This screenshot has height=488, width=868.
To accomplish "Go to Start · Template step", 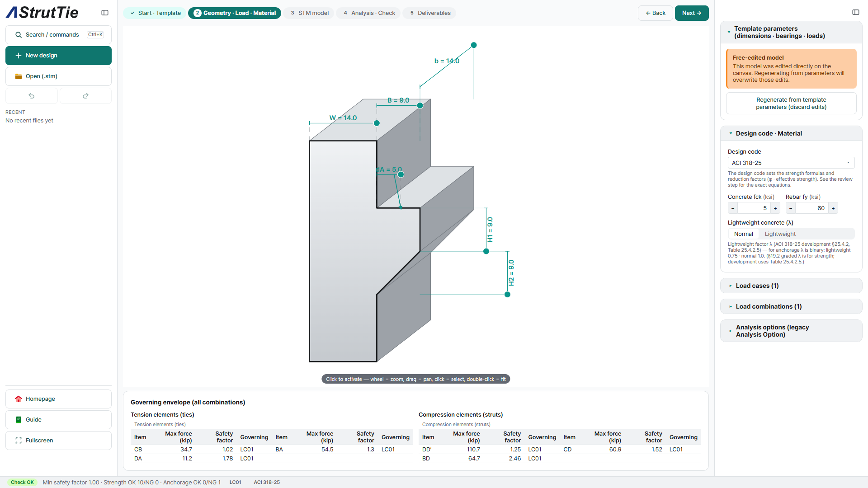I will [x=155, y=13].
